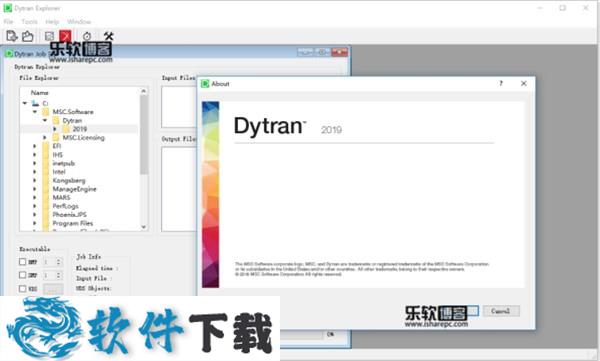Expand the 2019 folder node

[54, 129]
